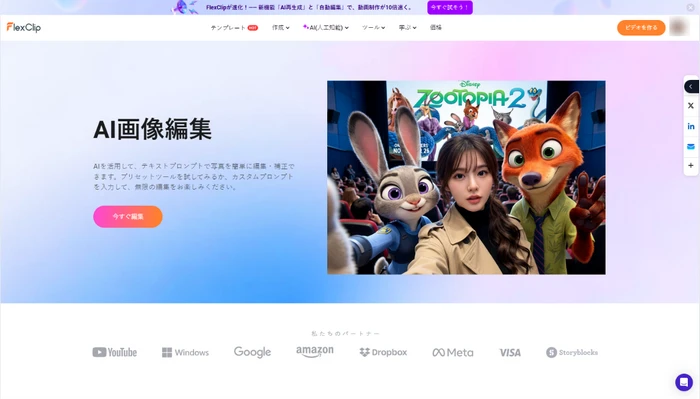Click the Meta partner logo
Image resolution: width=700 pixels, height=399 pixels.
tap(453, 353)
